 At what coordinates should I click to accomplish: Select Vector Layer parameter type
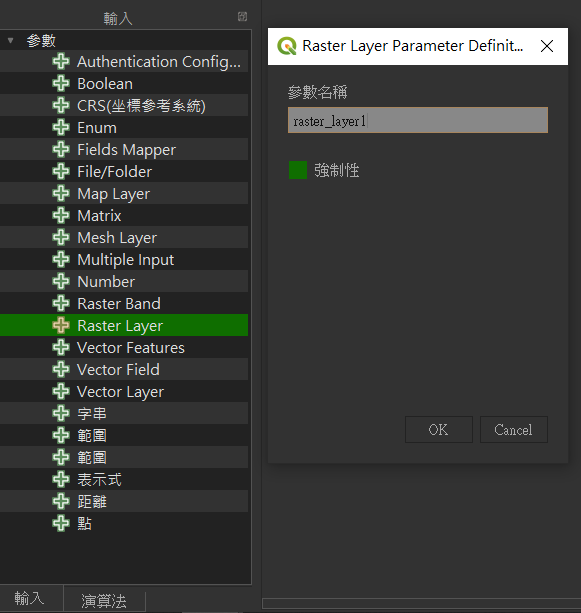124,391
